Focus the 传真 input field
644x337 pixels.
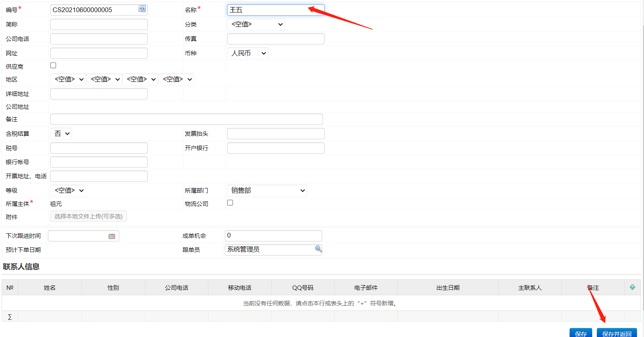[x=276, y=39]
